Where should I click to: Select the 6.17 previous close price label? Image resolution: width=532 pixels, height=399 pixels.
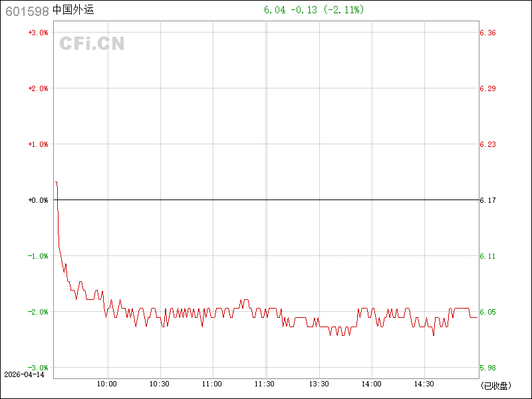[487, 200]
